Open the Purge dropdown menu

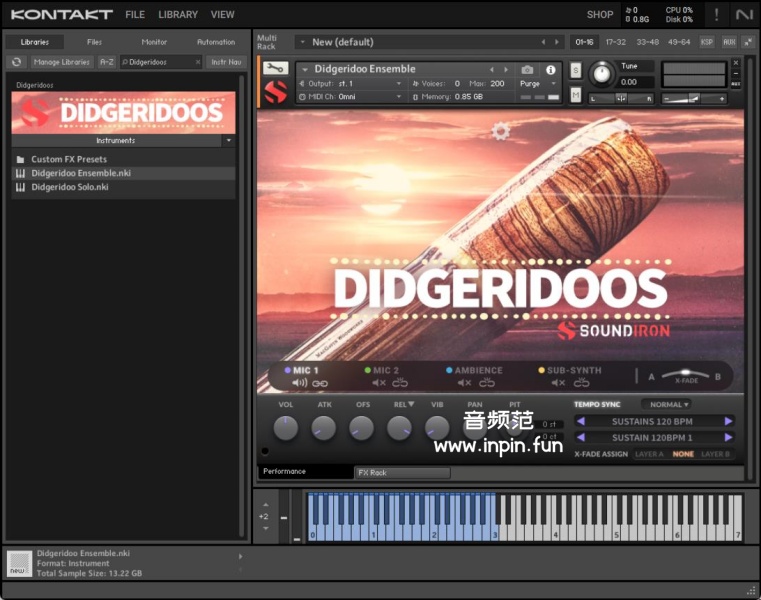pyautogui.click(x=533, y=84)
